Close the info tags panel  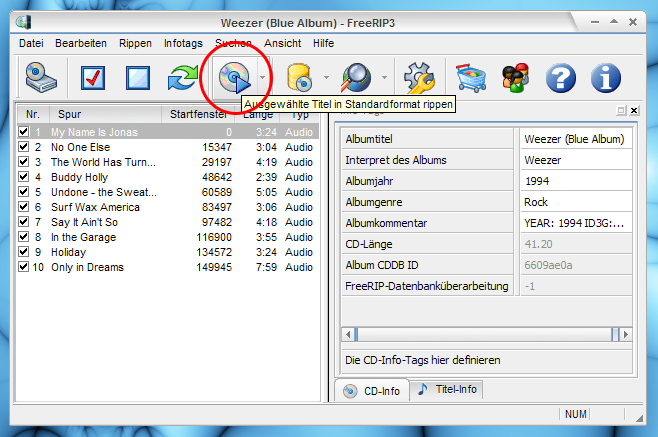(x=634, y=110)
